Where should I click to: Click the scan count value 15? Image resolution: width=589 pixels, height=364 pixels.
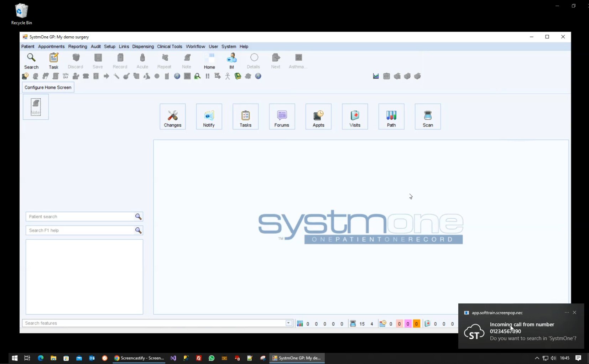click(362, 324)
